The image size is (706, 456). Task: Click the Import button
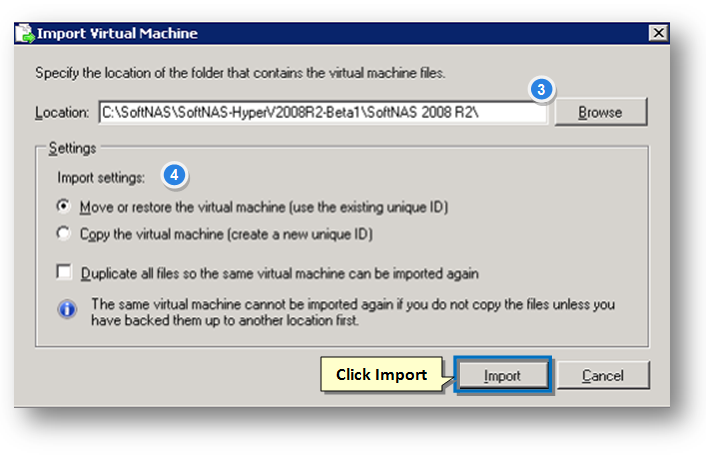502,375
